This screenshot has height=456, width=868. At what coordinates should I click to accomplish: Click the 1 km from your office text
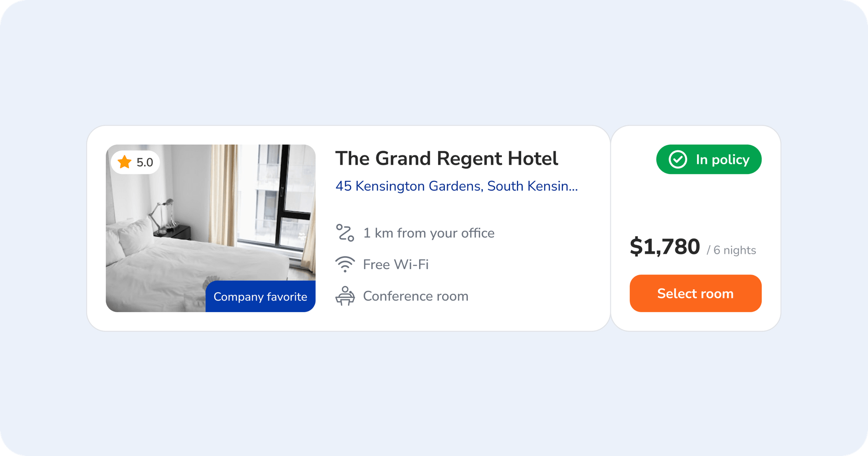(429, 233)
